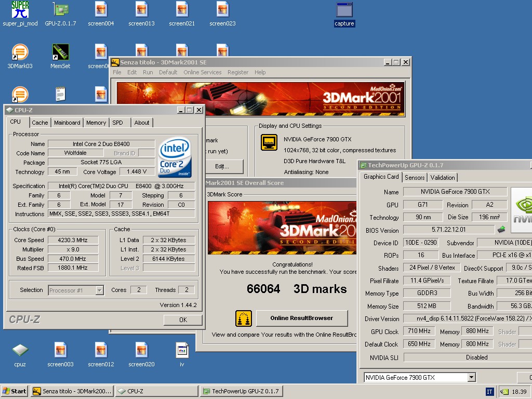Viewport: 532px width, 399px height.
Task: Open the GPU-Z.0.1.7 desktop icon
Action: point(60,14)
